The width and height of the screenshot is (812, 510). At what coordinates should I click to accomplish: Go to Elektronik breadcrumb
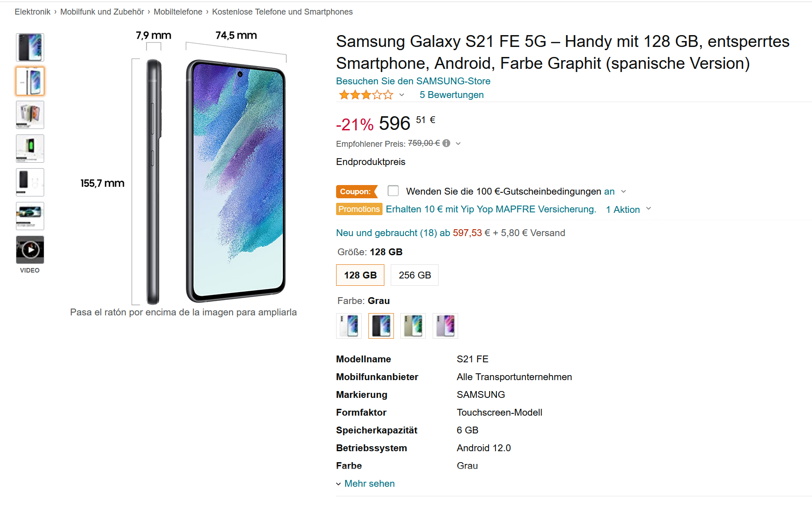(32, 12)
